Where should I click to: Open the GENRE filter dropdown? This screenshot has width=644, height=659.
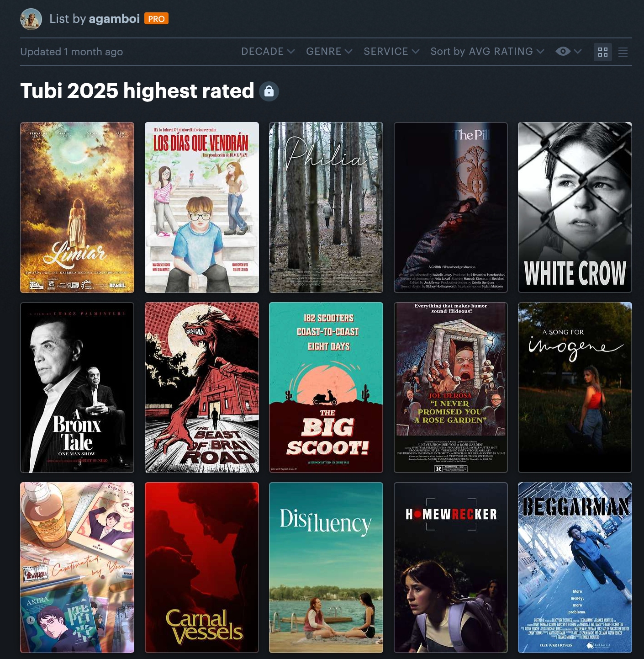point(329,52)
